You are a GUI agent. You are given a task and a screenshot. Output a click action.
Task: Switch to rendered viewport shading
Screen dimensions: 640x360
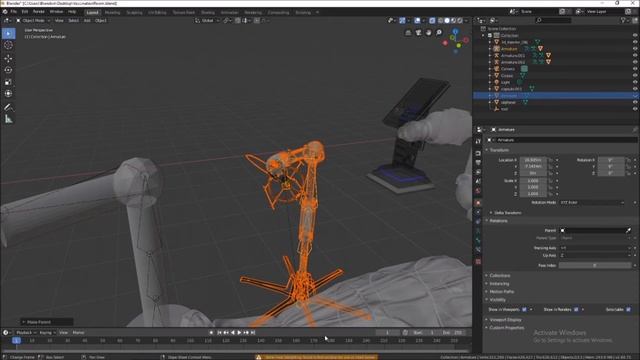(460, 20)
